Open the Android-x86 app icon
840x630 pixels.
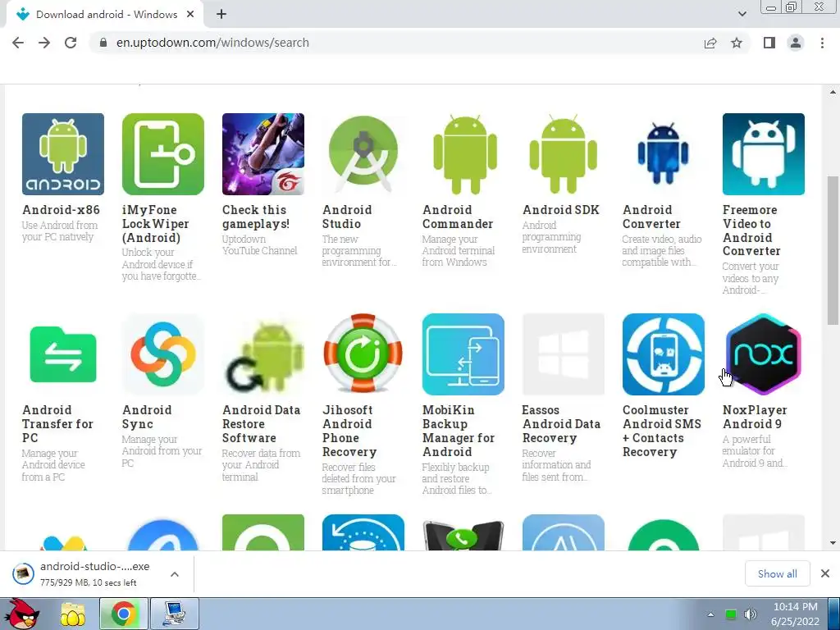(63, 154)
